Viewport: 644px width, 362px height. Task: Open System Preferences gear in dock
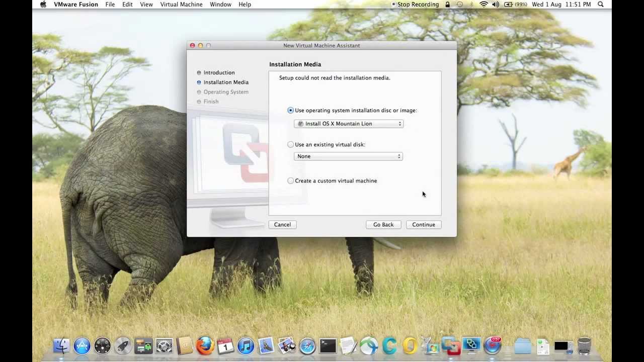coord(164,346)
